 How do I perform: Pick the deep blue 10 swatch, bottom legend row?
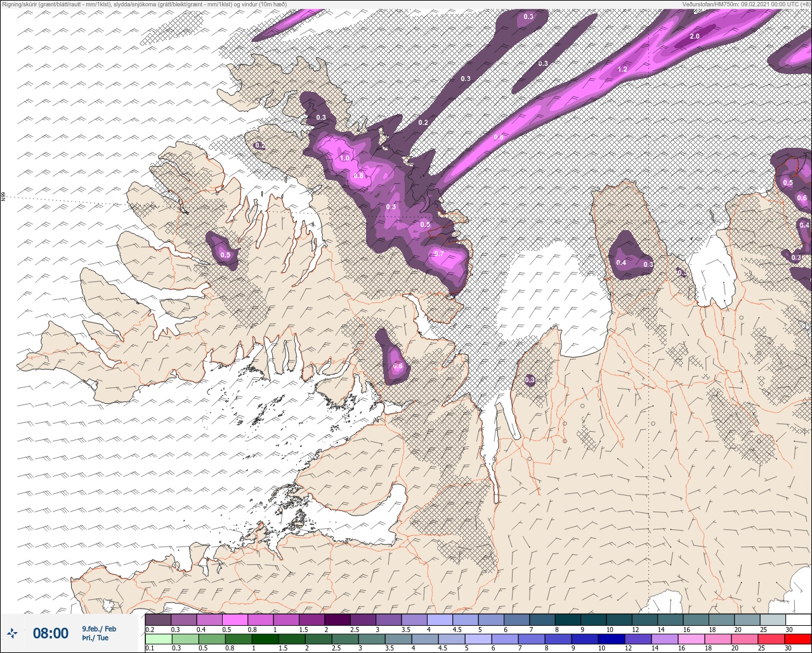[x=612, y=639]
